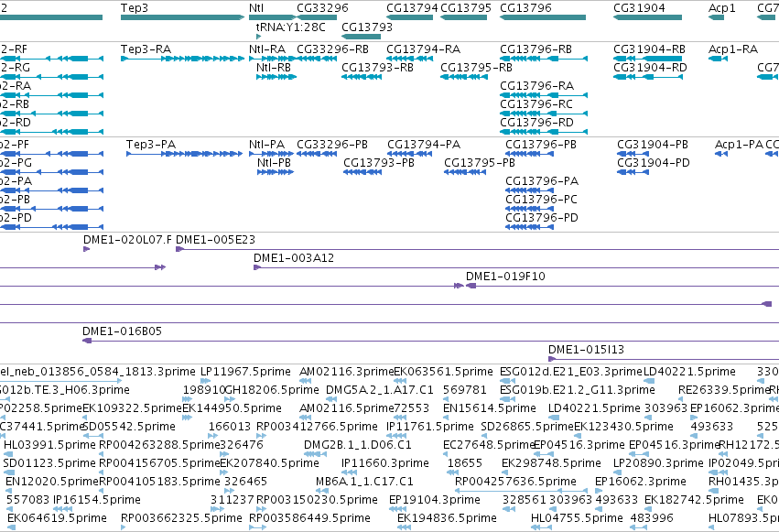Select the EK063561.5prime EST feature

400,381
